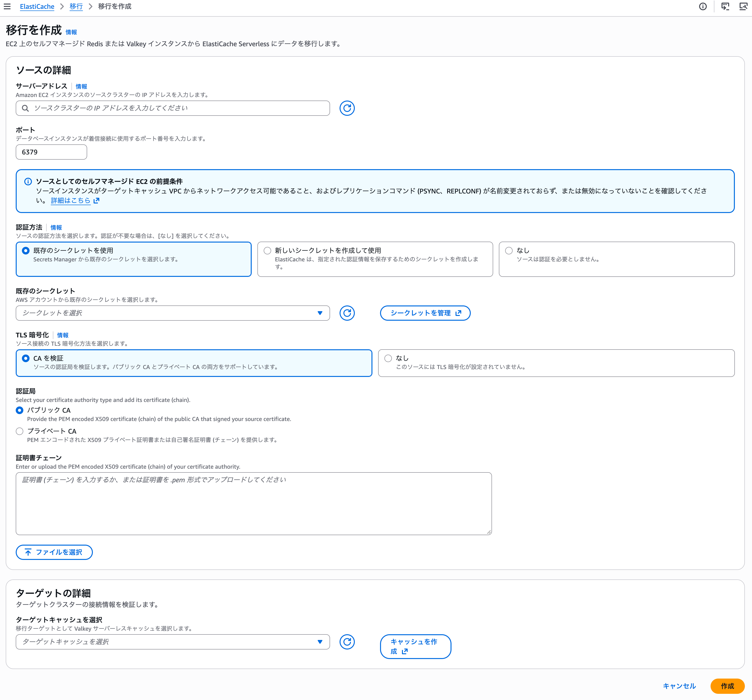
Task: Choose パブリック CA radio button
Action: tap(20, 410)
